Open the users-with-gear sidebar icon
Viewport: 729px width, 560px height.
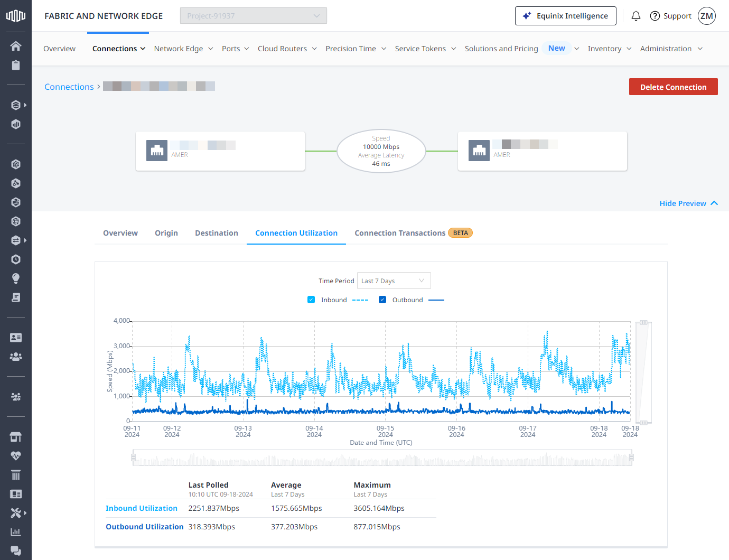16,397
